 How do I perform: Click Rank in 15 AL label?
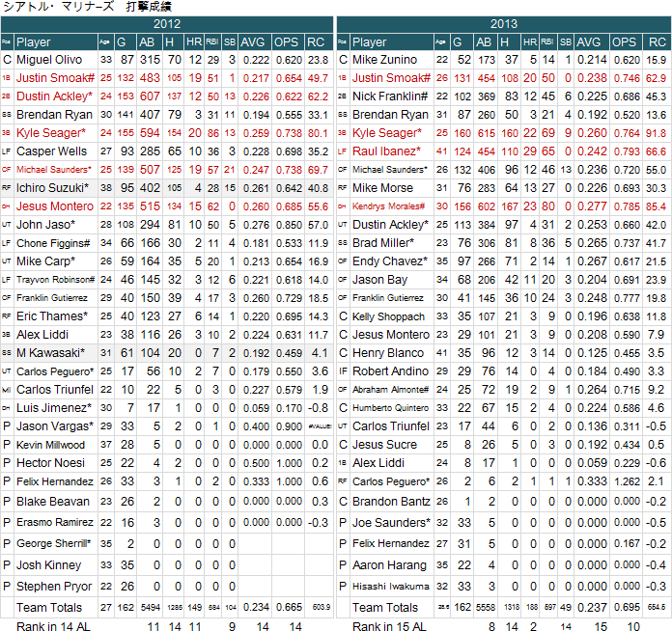coord(389,626)
